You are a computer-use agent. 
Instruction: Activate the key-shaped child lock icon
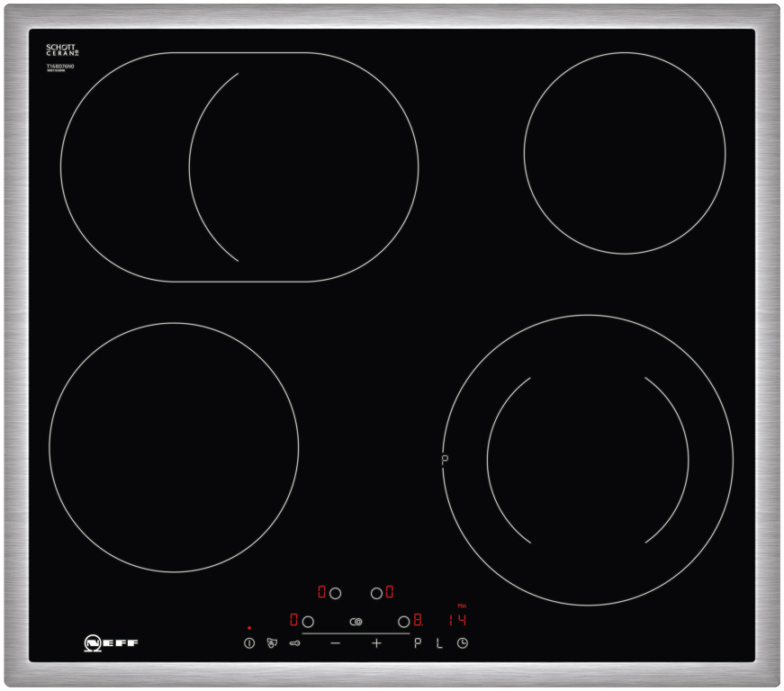(294, 643)
